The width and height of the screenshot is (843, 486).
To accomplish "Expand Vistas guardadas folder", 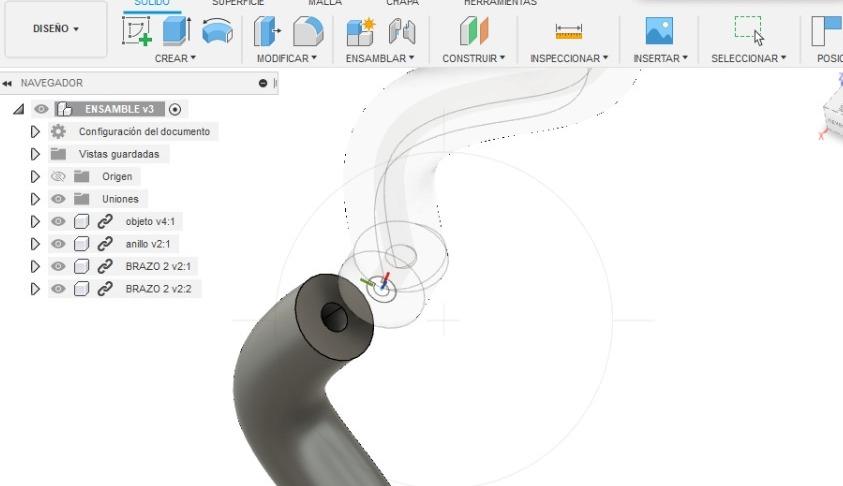I will (35, 154).
